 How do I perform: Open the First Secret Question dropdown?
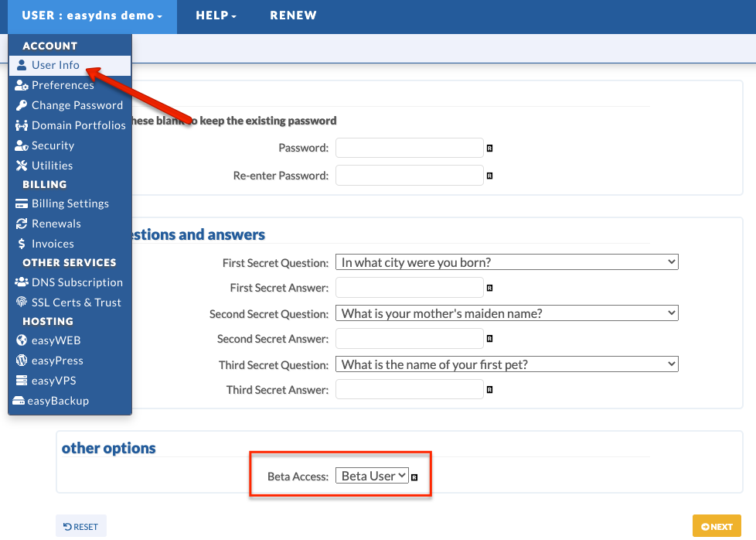507,262
